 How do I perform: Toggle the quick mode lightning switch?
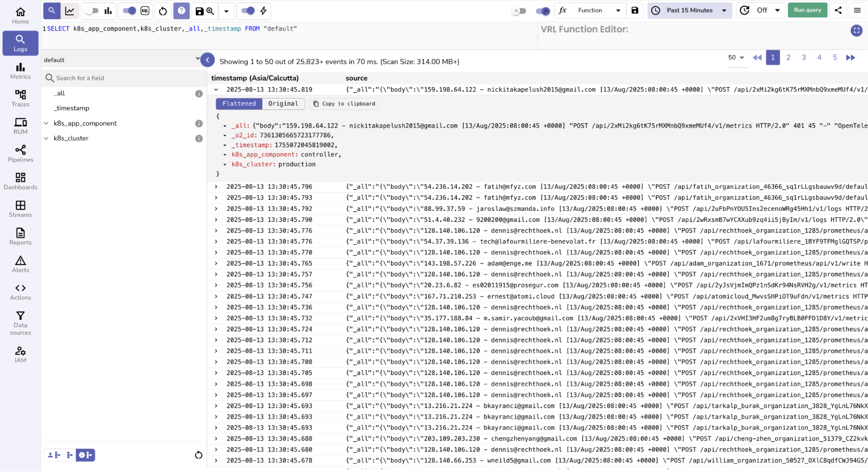pos(248,11)
